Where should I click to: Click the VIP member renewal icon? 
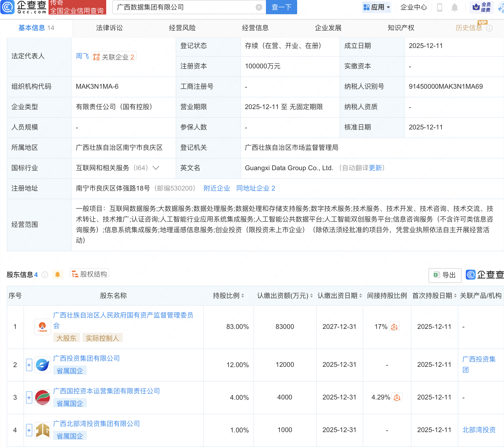pyautogui.click(x=481, y=7)
